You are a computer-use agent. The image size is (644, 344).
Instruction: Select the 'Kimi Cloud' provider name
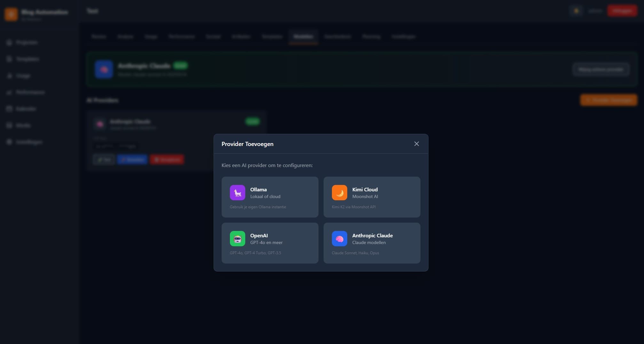pos(365,189)
